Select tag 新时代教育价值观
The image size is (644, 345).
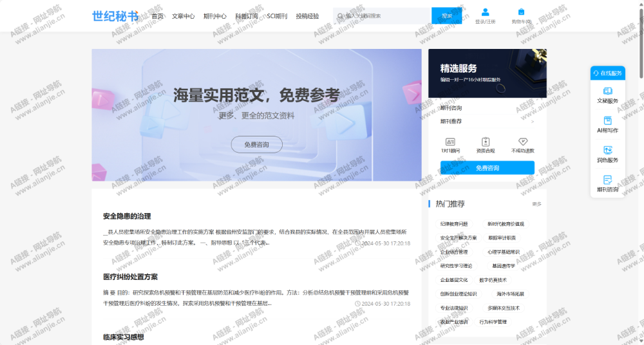click(506, 224)
